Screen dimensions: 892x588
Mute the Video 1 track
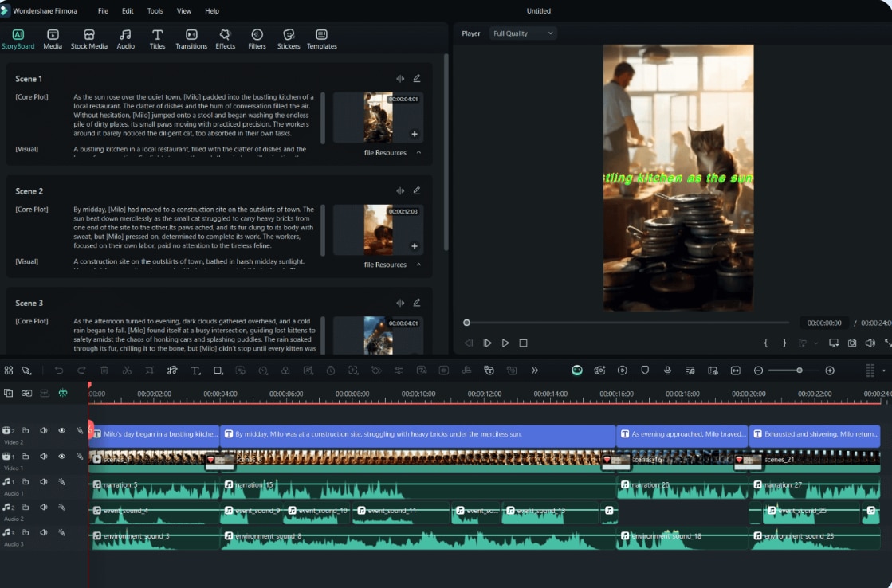coord(43,456)
